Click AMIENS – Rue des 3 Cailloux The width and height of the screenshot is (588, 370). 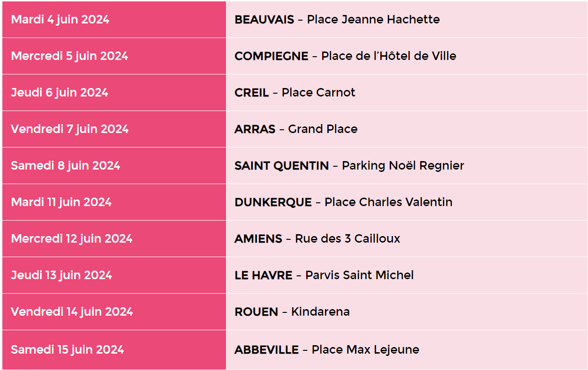[317, 239]
